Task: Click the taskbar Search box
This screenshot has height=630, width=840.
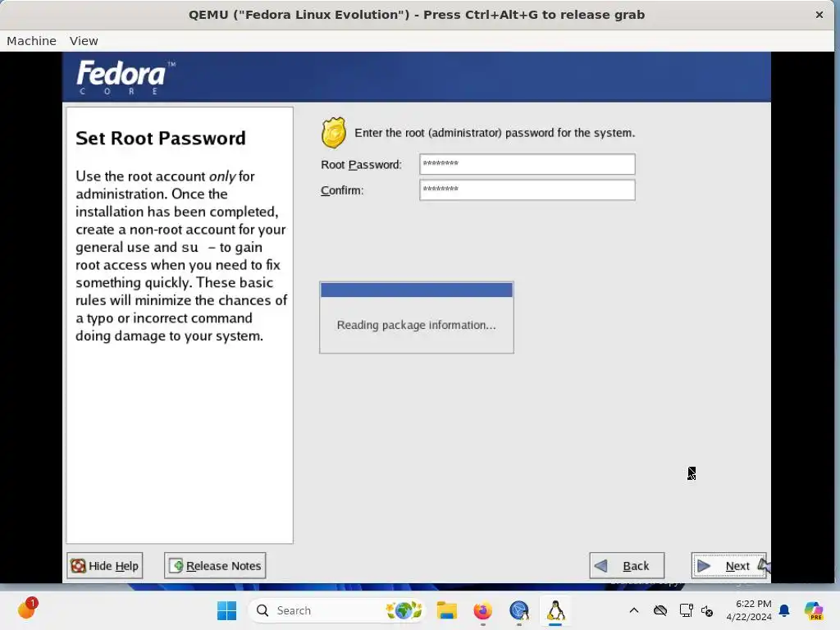Action: pyautogui.click(x=337, y=610)
